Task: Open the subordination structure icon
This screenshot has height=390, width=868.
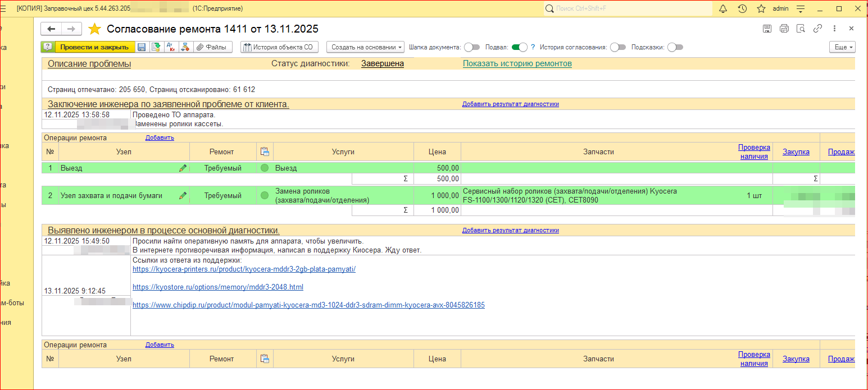Action: (184, 47)
